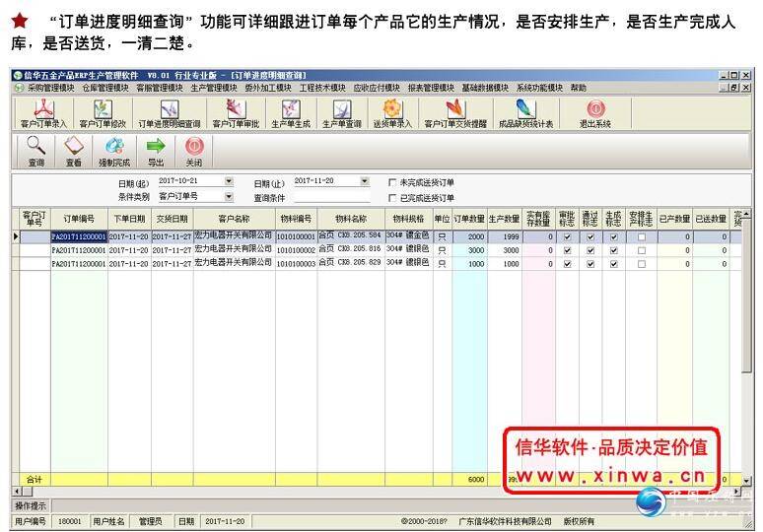The height and width of the screenshot is (532, 763).
Task: Click the application icon in title bar
Action: coord(18,76)
